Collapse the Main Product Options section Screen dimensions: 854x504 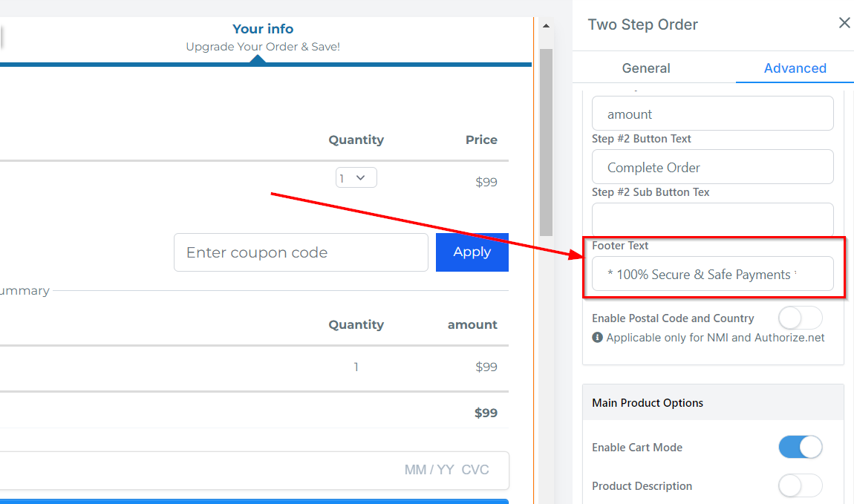coord(713,403)
